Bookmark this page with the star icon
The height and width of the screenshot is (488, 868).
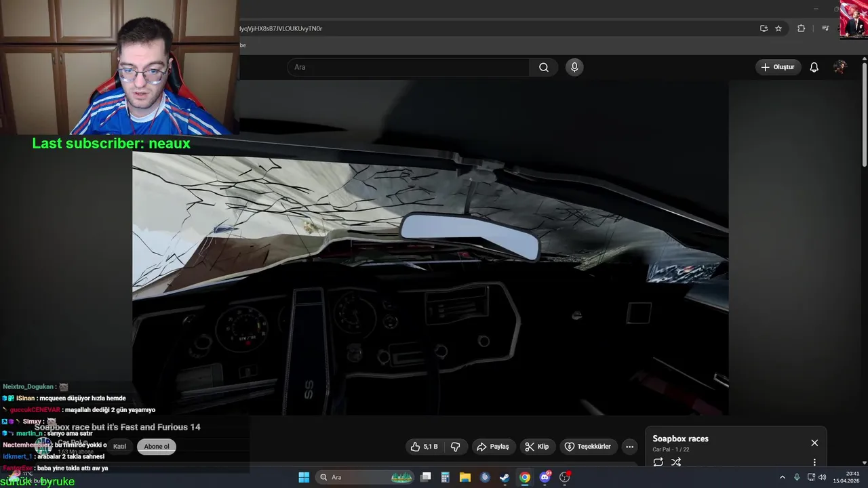[x=778, y=28]
